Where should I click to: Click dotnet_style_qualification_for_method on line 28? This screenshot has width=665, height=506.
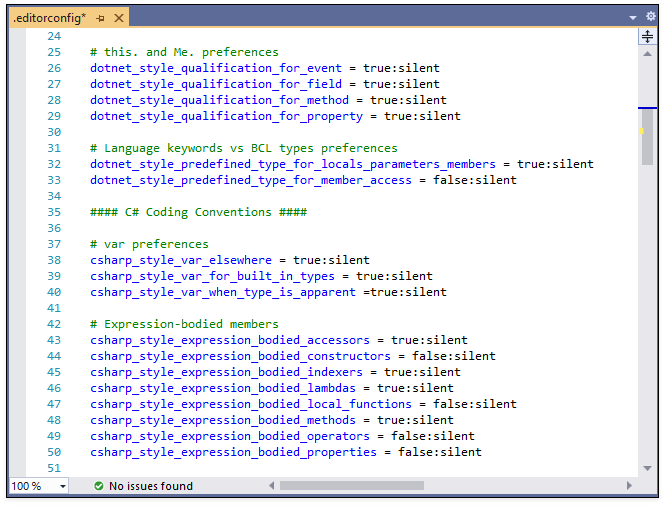pos(219,101)
